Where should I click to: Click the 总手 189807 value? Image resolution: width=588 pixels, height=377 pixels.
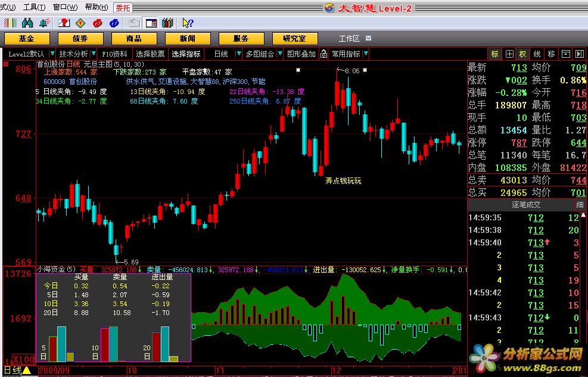pos(511,105)
